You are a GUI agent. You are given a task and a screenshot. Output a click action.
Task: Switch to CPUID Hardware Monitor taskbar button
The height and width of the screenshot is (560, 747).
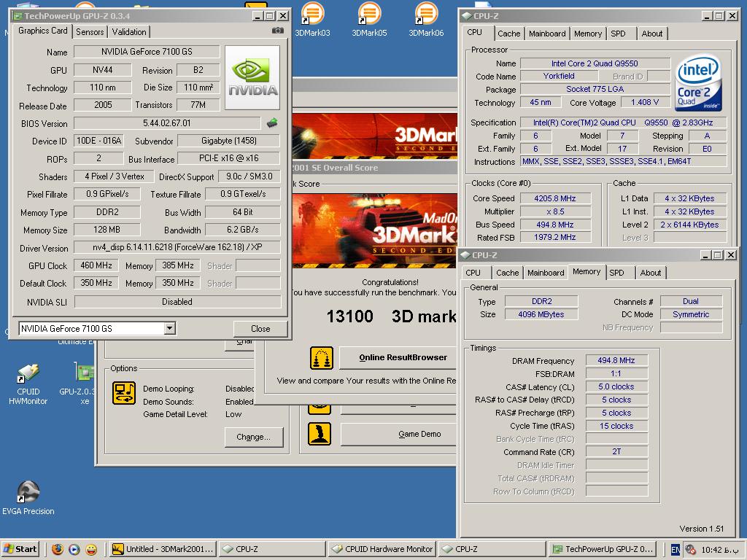(x=382, y=549)
